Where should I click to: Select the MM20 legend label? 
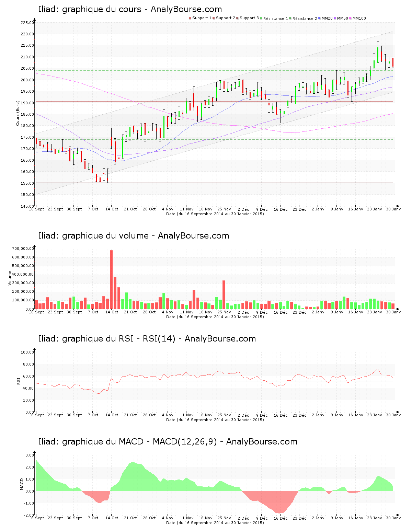(x=327, y=18)
